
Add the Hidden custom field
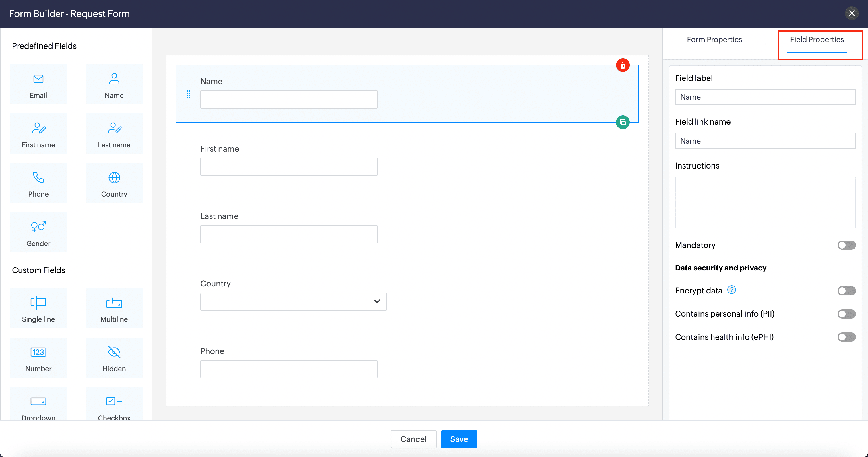click(114, 358)
